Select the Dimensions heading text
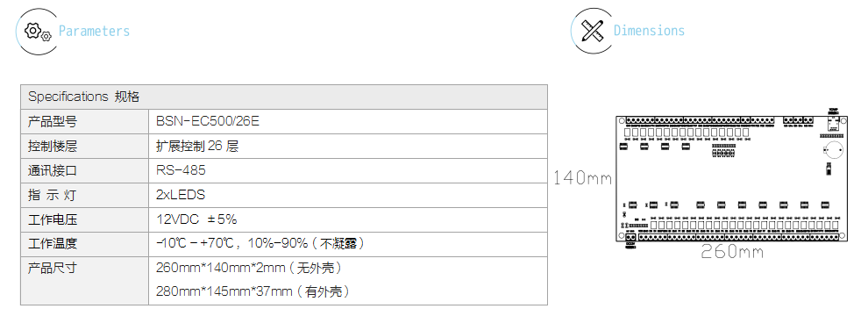This screenshot has height=316, width=868. pyautogui.click(x=649, y=31)
